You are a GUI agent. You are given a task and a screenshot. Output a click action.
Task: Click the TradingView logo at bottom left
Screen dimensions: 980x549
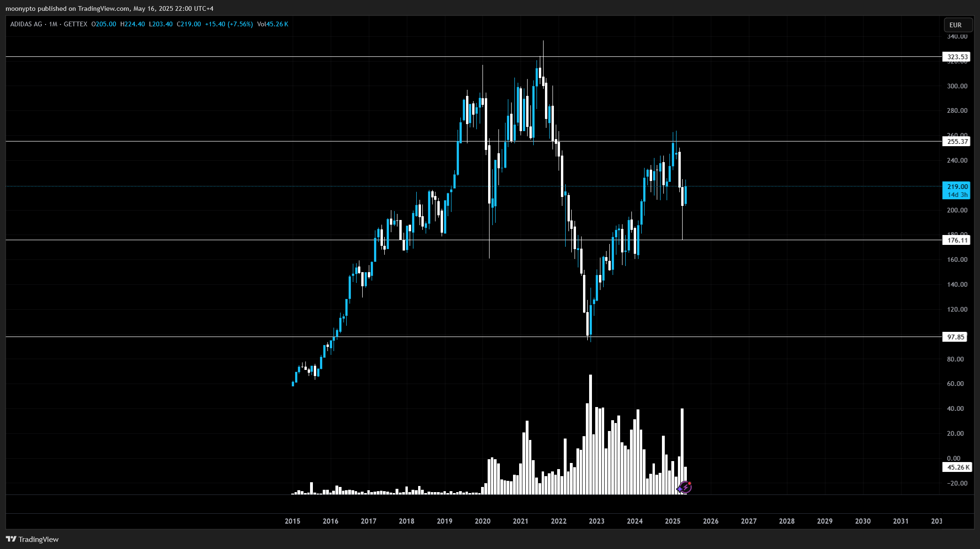point(32,539)
